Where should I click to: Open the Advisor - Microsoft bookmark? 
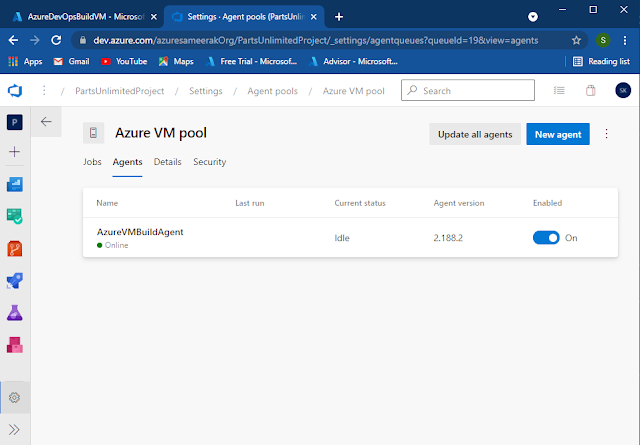click(x=353, y=61)
